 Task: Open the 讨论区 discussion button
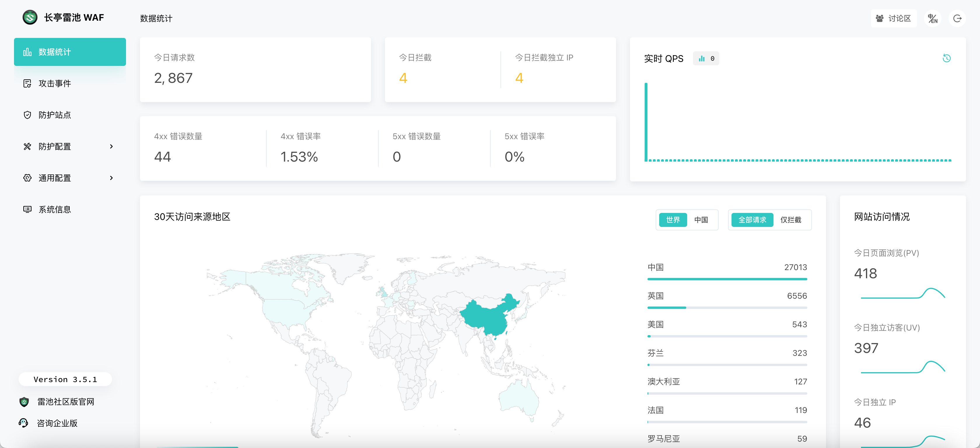click(893, 18)
